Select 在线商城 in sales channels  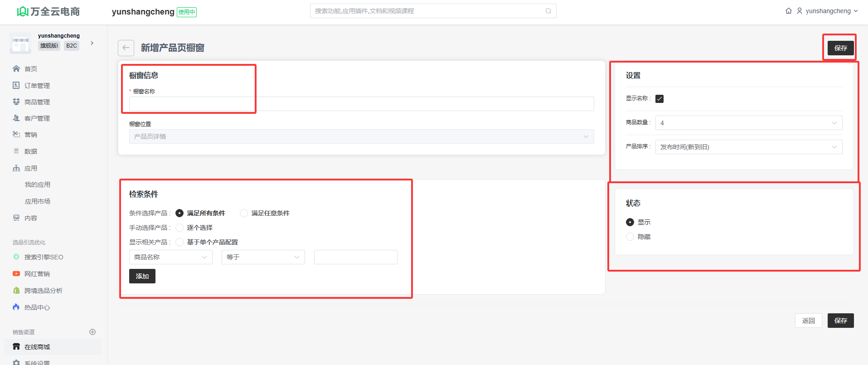[x=37, y=347]
